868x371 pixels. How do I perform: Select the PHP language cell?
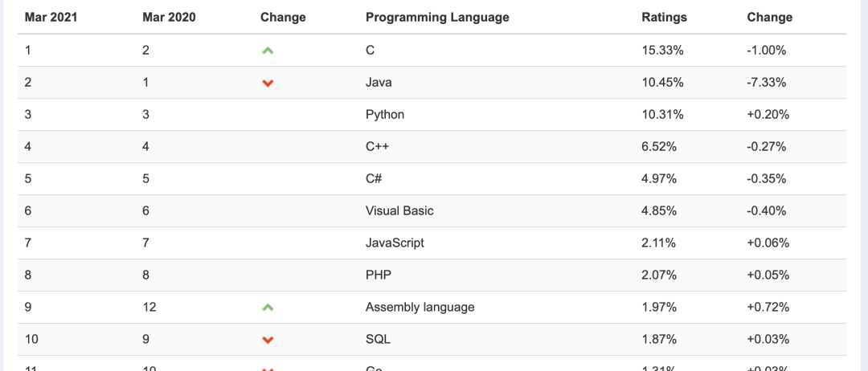[378, 275]
